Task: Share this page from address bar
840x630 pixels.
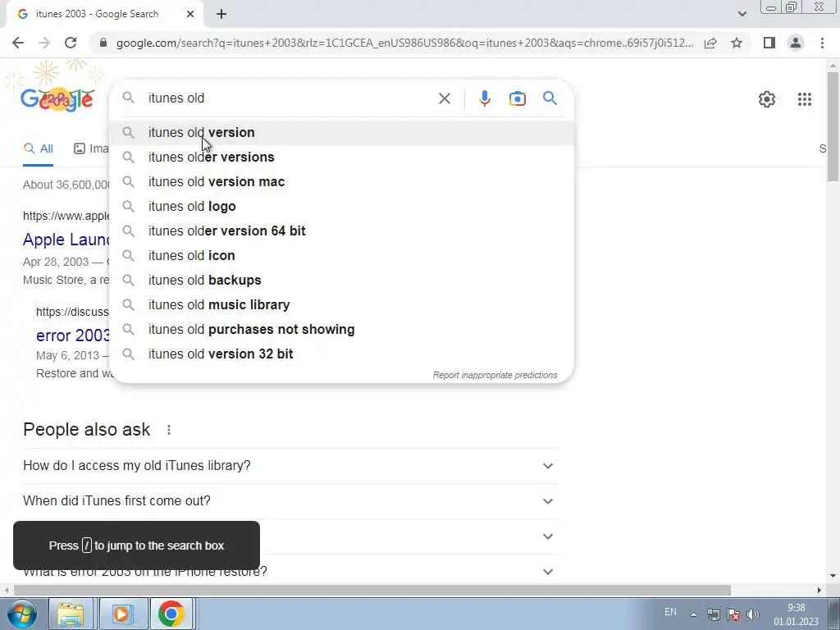Action: [x=710, y=43]
